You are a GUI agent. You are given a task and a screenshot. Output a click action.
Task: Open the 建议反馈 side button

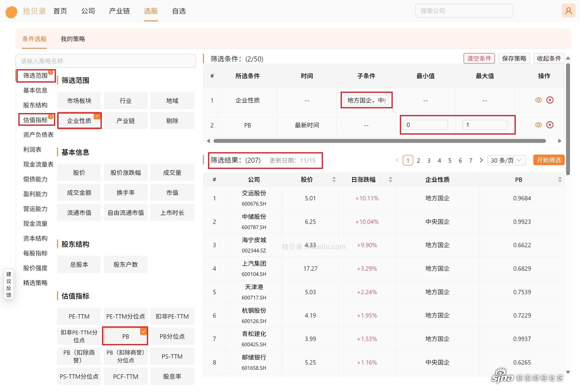tap(9, 284)
